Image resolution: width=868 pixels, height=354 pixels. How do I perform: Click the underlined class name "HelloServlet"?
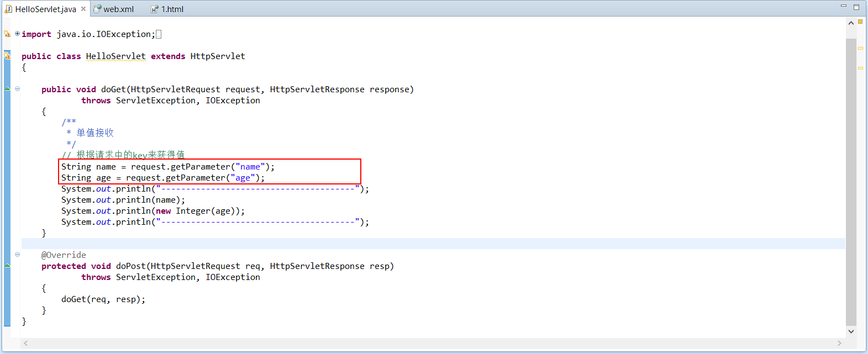[115, 56]
